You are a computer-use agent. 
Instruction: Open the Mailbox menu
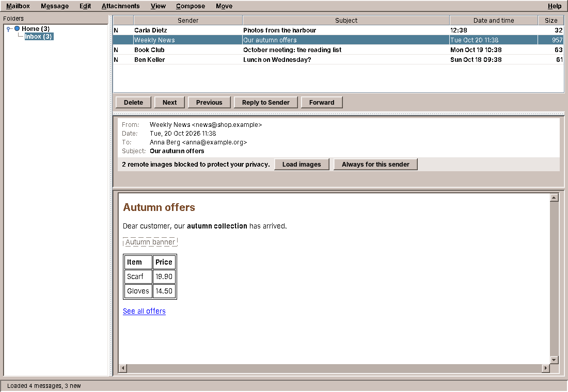[x=18, y=6]
